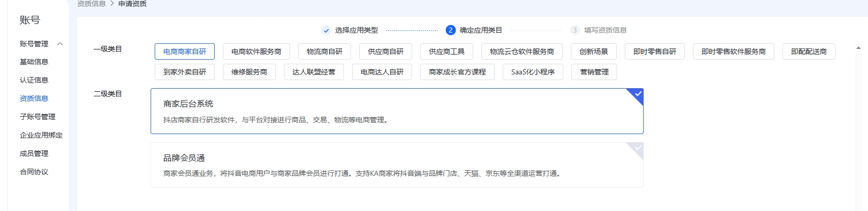Open 认证信息 in the sidebar
This screenshot has height=211, width=868.
point(34,80)
